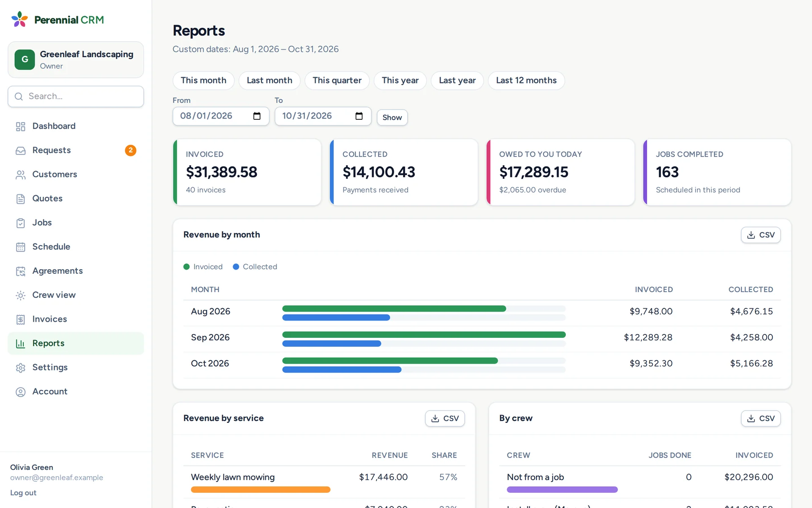
Task: Open calendar picker in From date field
Action: pos(257,116)
